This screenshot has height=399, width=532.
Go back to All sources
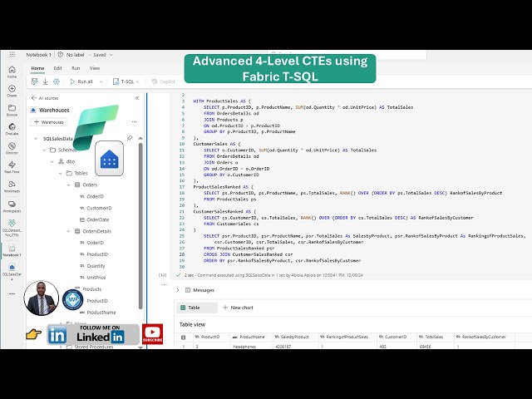[45, 98]
